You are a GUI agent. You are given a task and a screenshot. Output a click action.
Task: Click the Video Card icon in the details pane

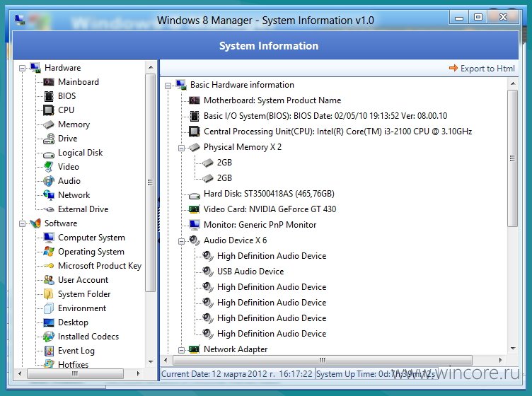[x=194, y=209]
